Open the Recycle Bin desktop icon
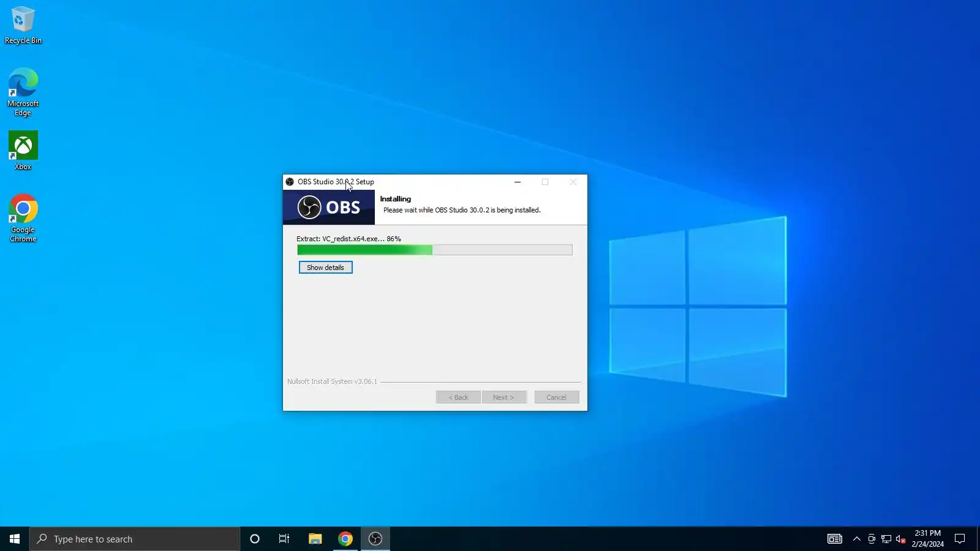The image size is (980, 551). point(23,26)
